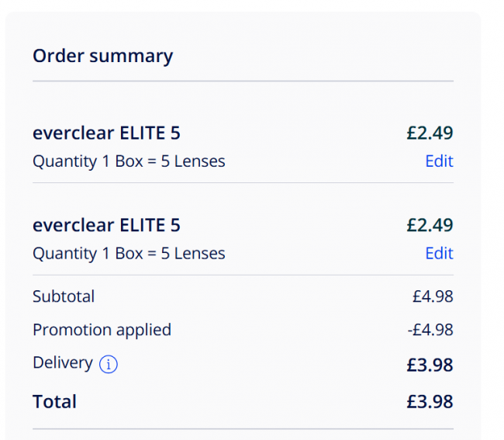Select the Subtotal label

[64, 296]
